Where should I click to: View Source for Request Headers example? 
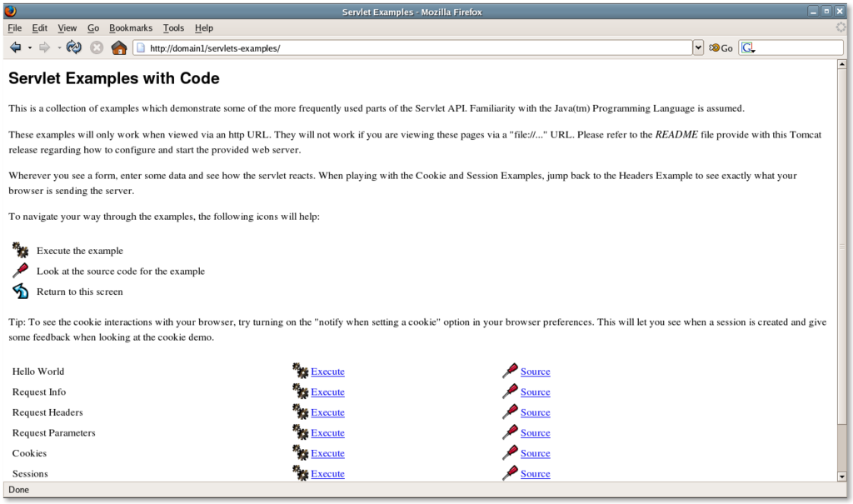535,412
